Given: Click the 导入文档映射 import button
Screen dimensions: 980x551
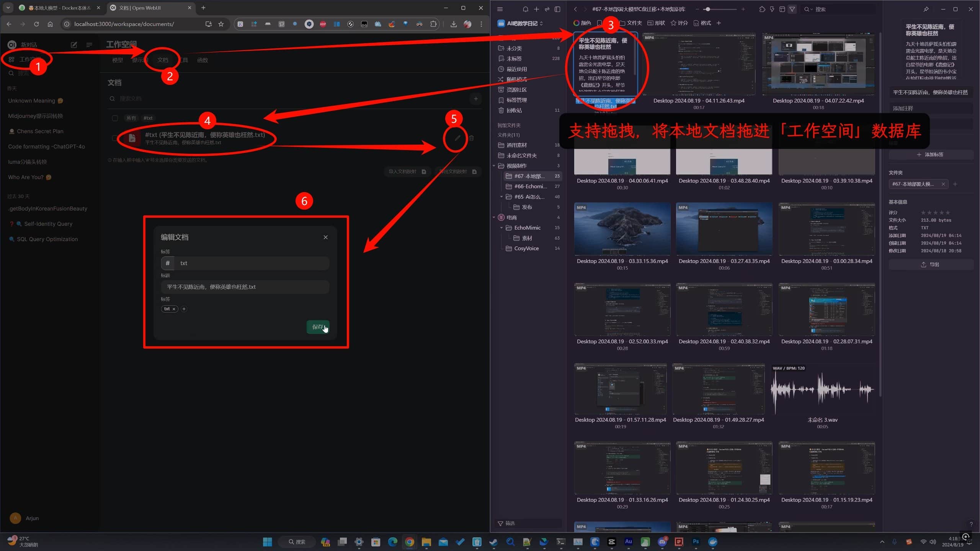Looking at the screenshot, I should coord(407,171).
